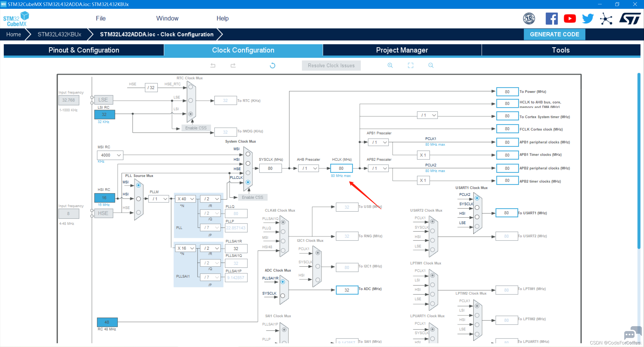
Task: Open the ST Twitter icon
Action: (x=588, y=19)
